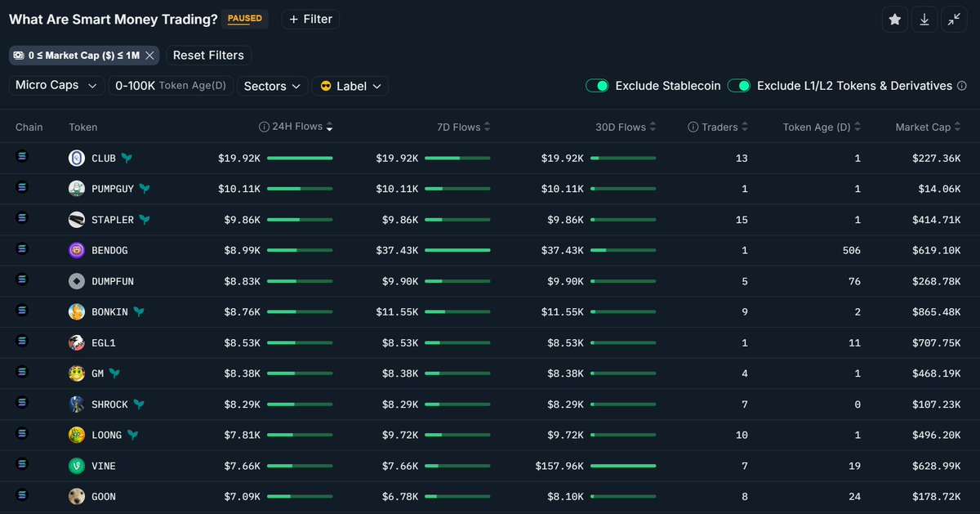
Task: Click the CLUB token logo
Action: point(76,157)
